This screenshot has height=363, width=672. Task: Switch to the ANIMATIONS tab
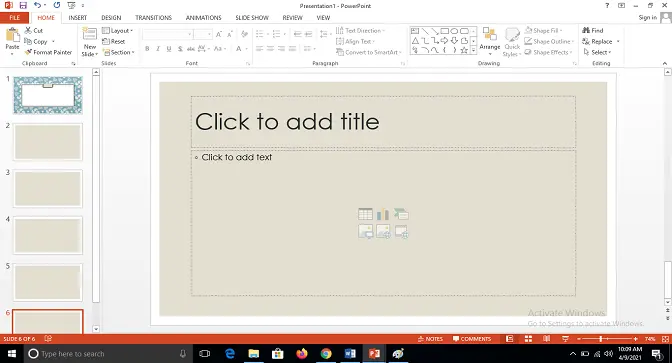click(204, 18)
